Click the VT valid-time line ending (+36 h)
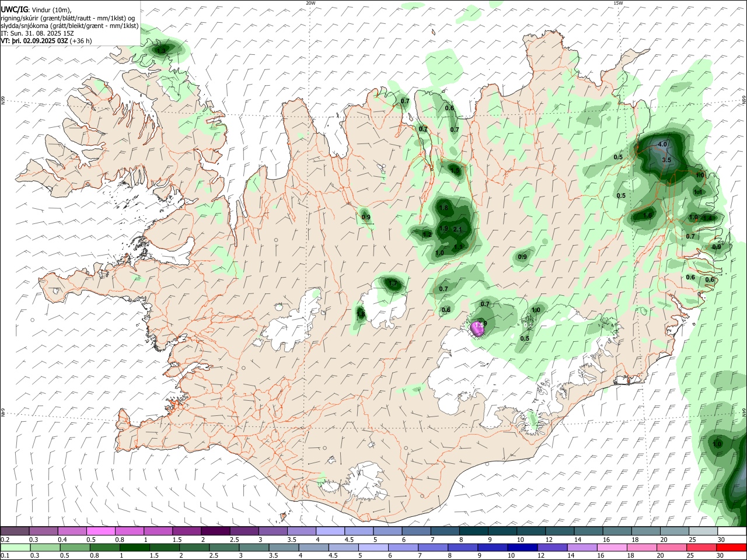Screen dimensions: 747x560 coord(46,41)
